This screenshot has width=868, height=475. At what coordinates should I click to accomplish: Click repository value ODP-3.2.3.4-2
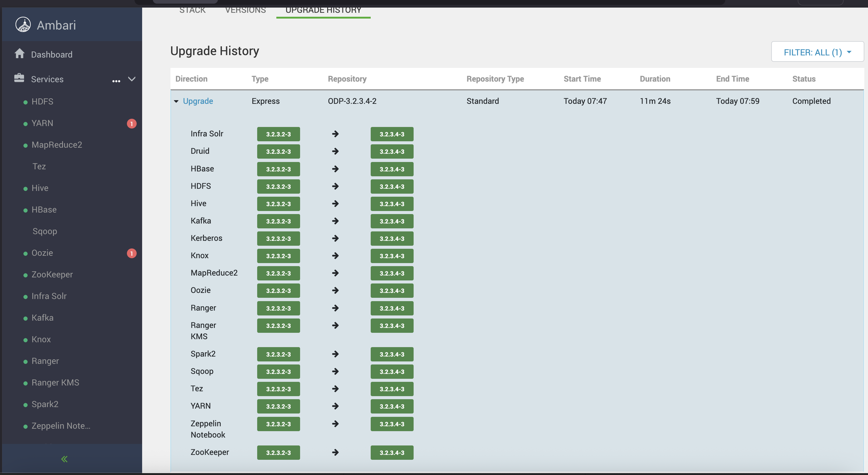coord(352,101)
